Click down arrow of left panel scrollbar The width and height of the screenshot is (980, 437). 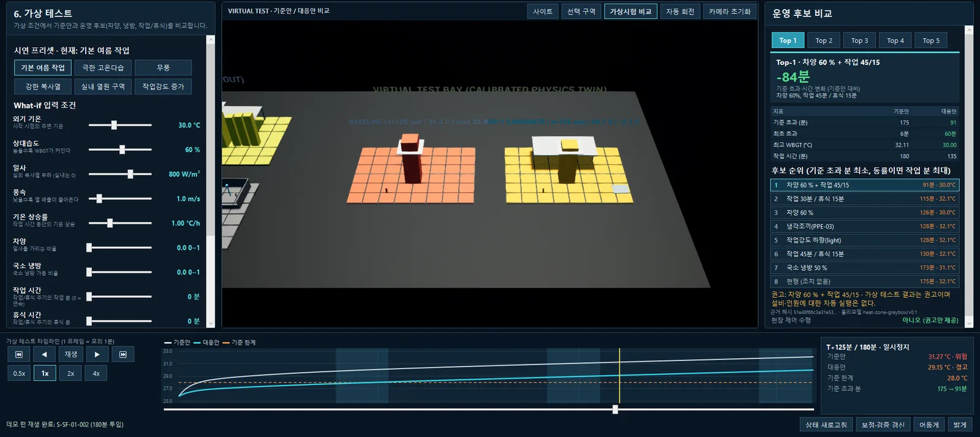pos(211,323)
